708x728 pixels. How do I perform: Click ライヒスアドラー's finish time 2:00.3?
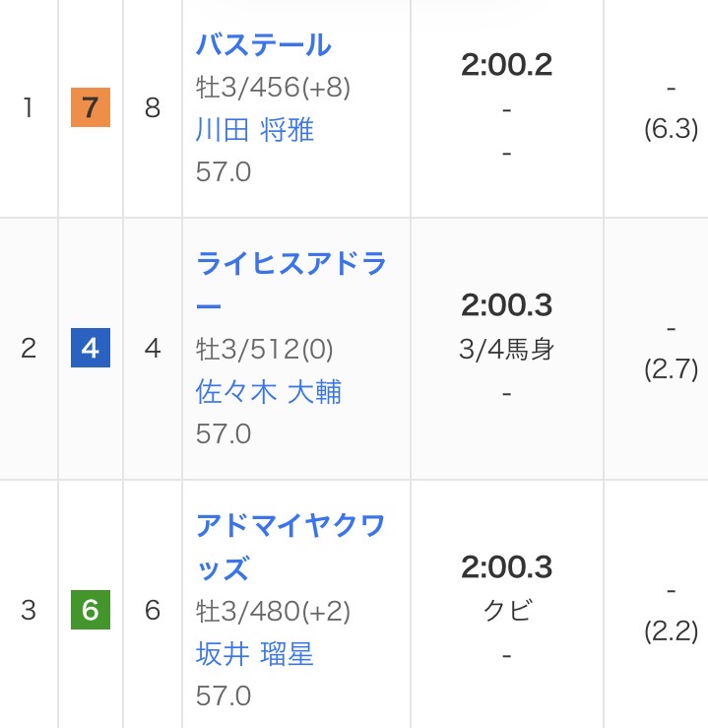(x=507, y=305)
